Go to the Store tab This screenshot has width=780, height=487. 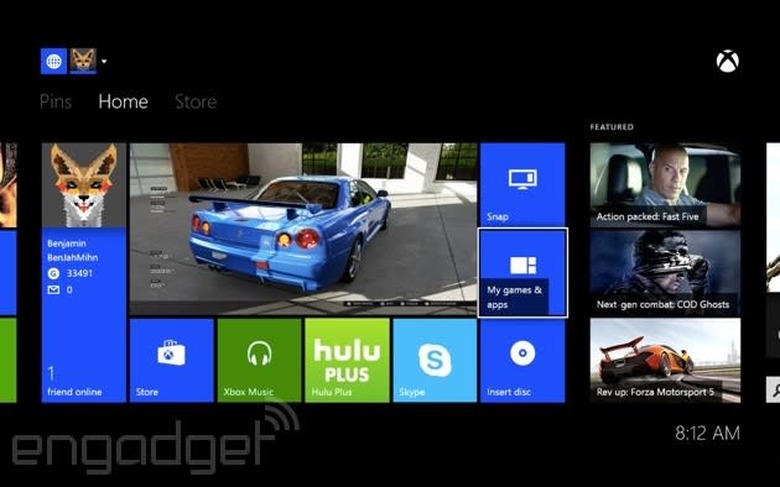[195, 101]
